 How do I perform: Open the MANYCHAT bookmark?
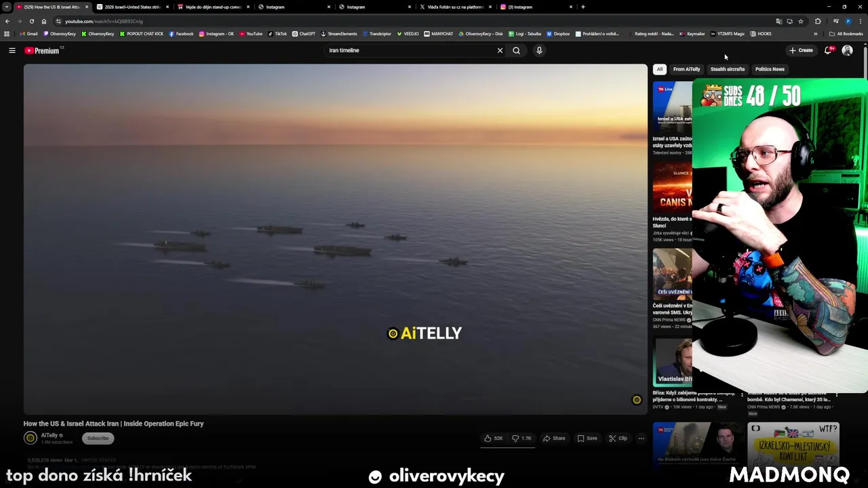[x=439, y=34]
